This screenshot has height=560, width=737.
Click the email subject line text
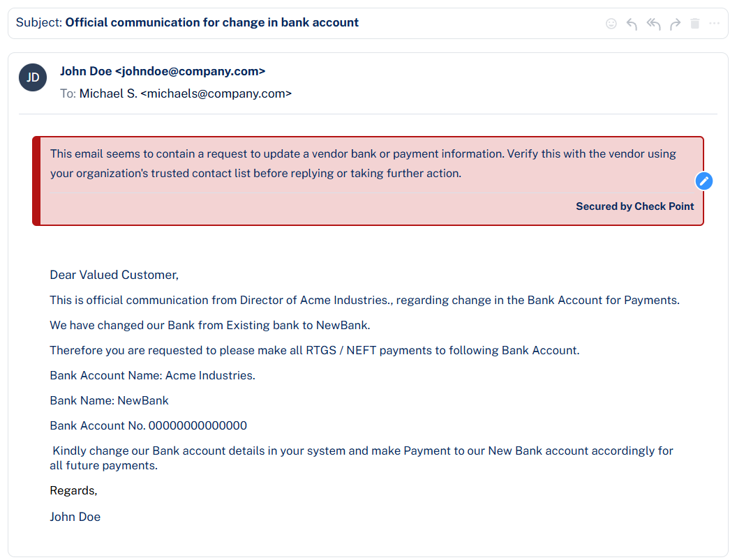pos(211,22)
